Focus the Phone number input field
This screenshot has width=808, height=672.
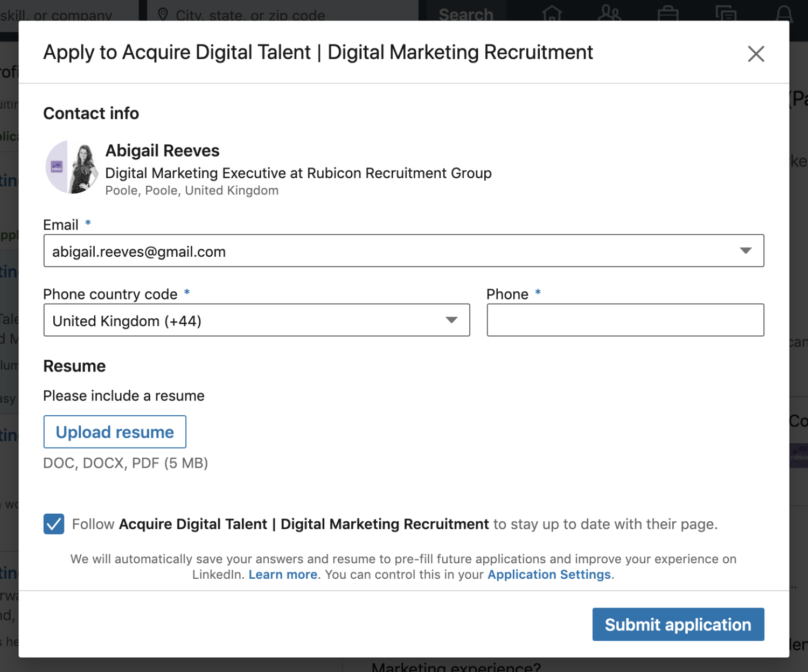point(625,320)
